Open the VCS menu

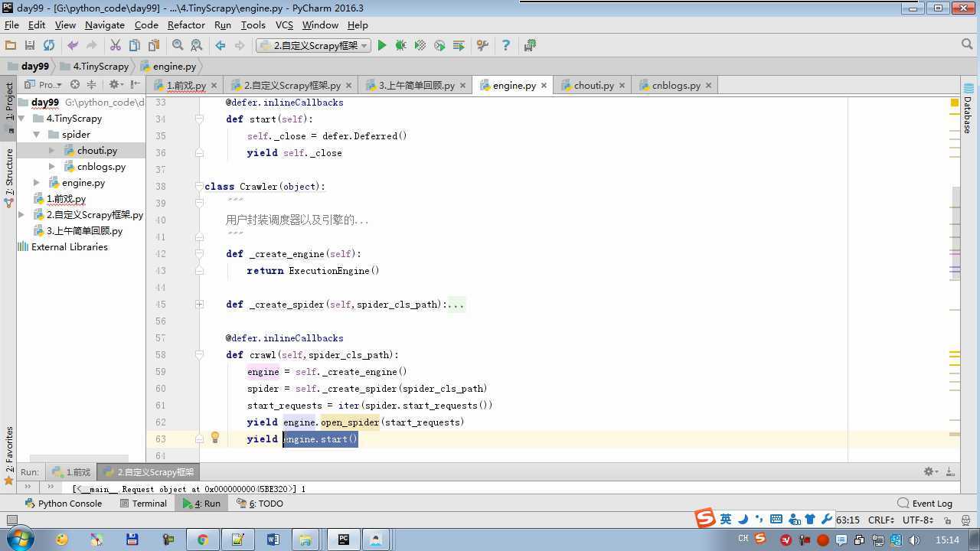(x=284, y=24)
